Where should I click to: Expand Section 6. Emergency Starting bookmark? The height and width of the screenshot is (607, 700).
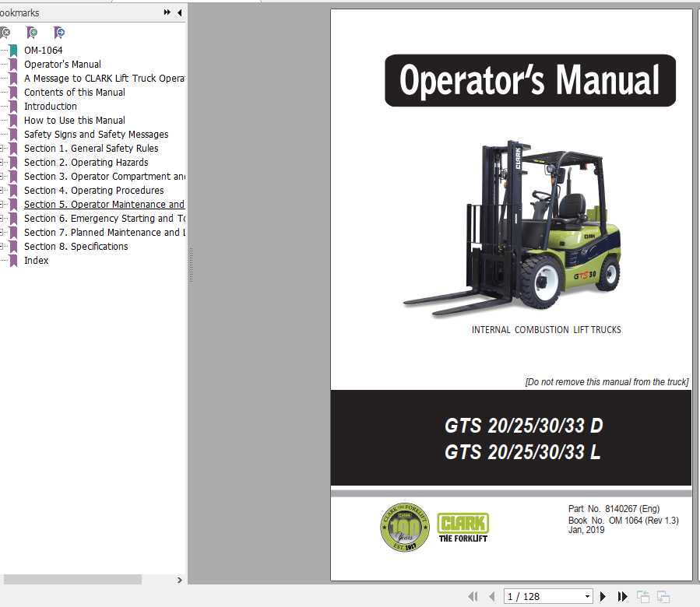pyautogui.click(x=2, y=218)
